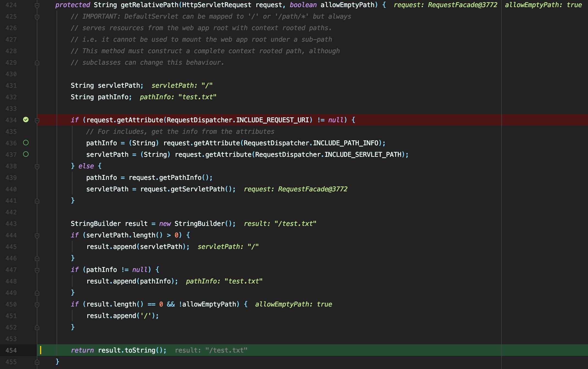
Task: Toggle the breakpoint marker on line 436
Action: [26, 143]
